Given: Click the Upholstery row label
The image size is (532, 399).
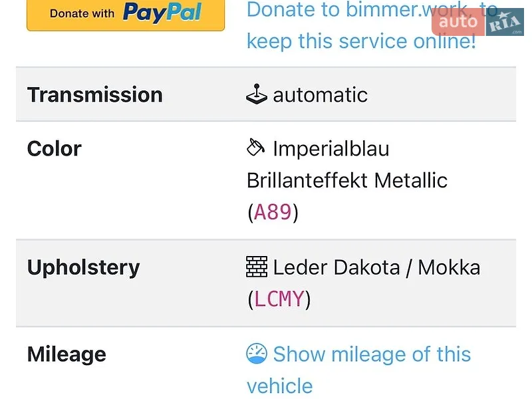Looking at the screenshot, I should 84,268.
